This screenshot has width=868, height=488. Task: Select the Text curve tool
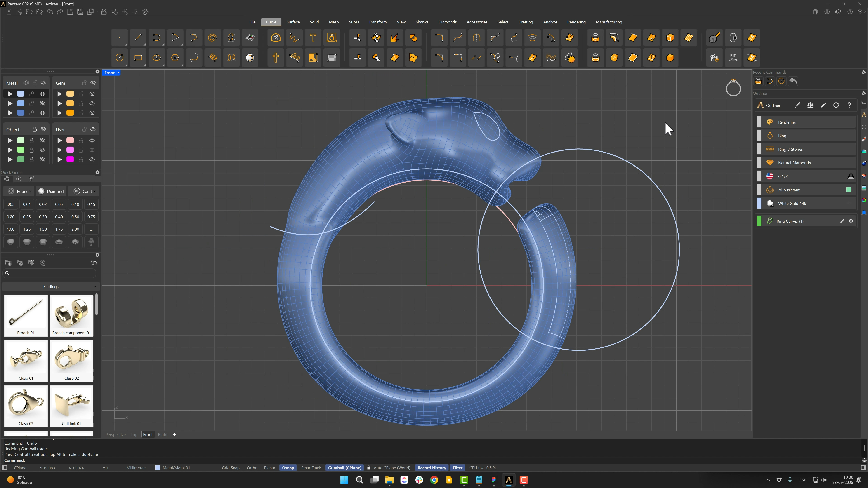point(313,38)
